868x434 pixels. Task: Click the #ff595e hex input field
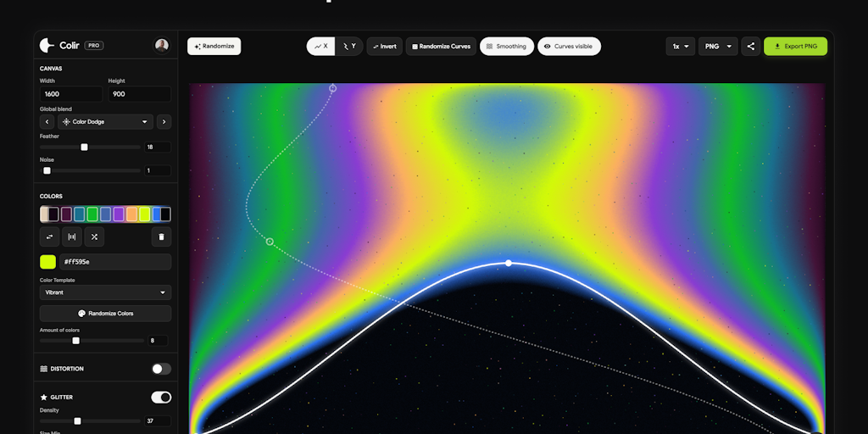pos(115,262)
